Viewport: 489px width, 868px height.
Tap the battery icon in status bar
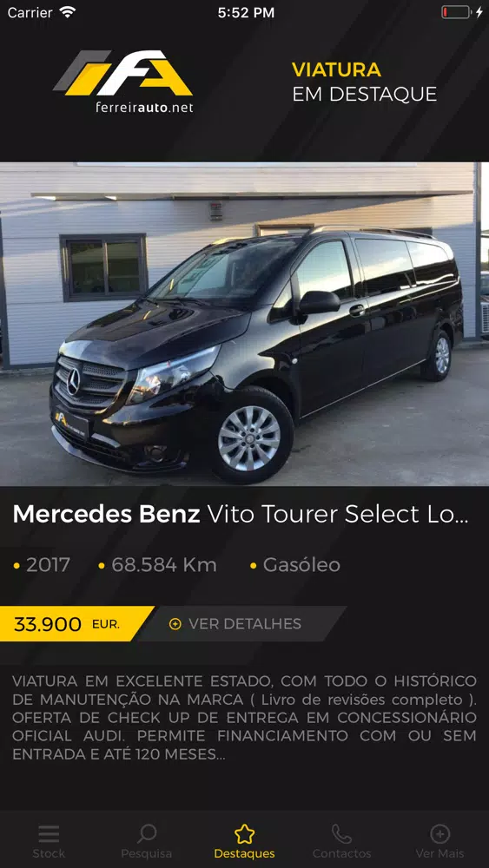(x=456, y=12)
